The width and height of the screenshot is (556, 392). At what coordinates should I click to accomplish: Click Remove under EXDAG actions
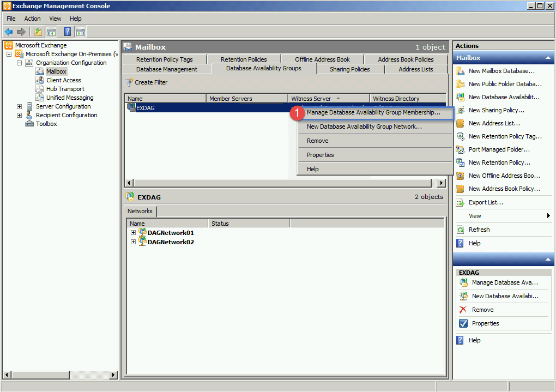pos(482,310)
